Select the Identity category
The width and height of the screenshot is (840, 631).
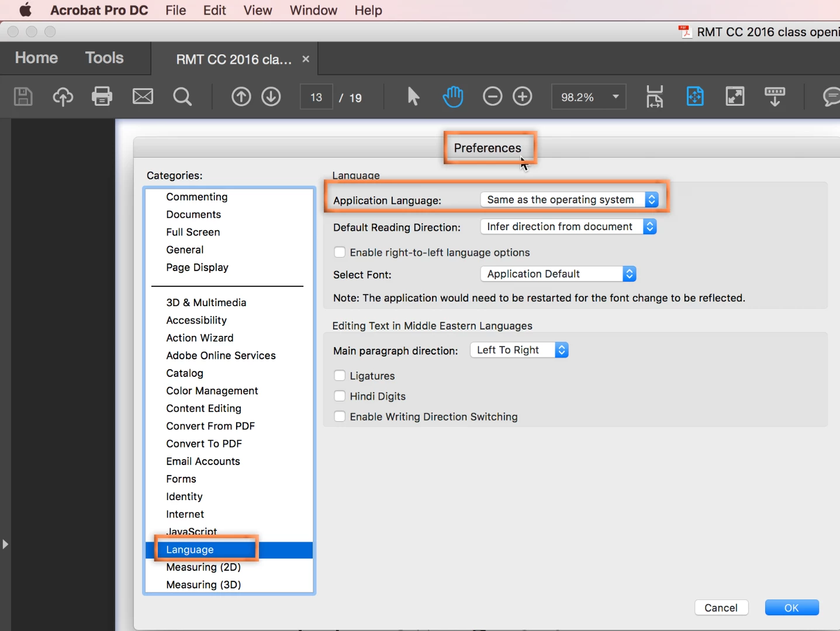pyautogui.click(x=184, y=497)
